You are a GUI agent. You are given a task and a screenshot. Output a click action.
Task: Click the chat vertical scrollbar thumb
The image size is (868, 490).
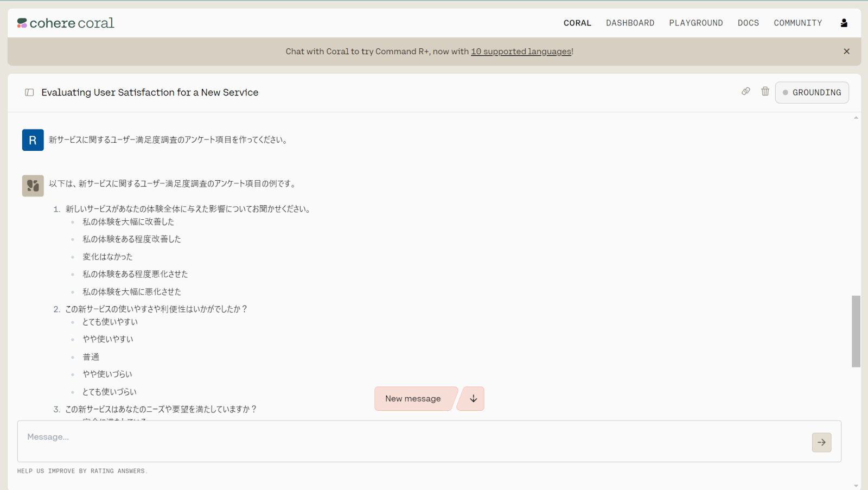856,331
